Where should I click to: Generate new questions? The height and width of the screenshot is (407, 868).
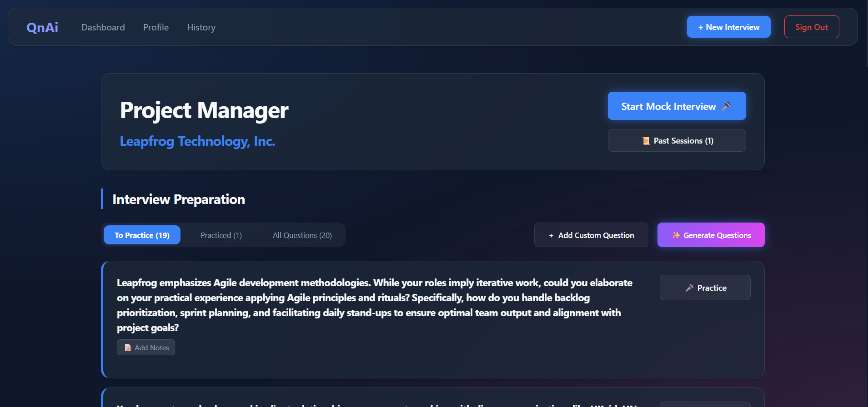pos(711,235)
